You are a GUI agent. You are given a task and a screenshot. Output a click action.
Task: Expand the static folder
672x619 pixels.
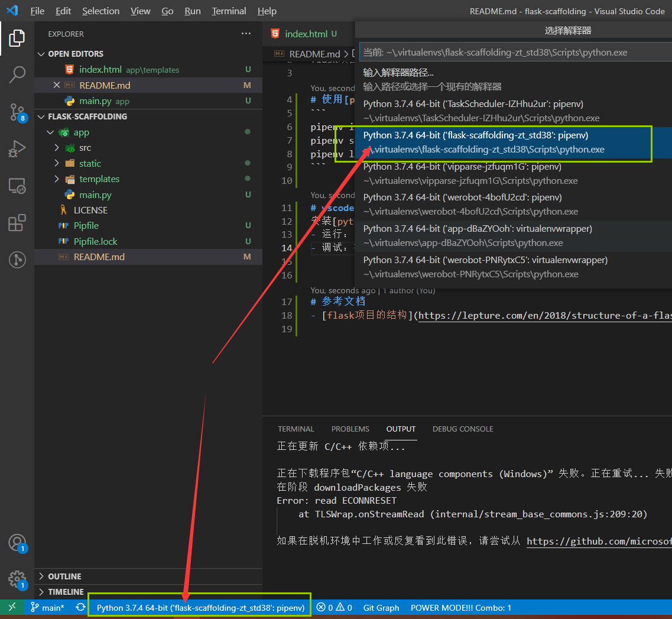click(57, 163)
